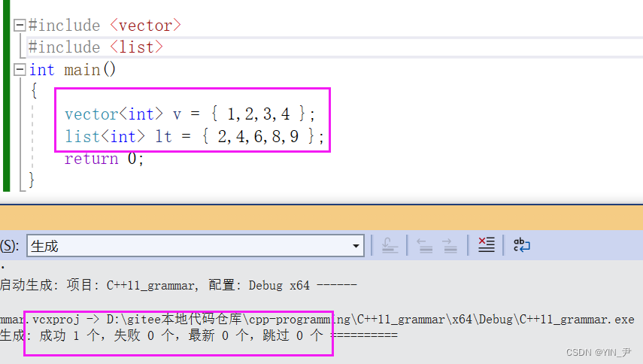This screenshot has height=364, width=643.
Task: Click the C++11_grammar.exe output path line
Action: [317, 320]
